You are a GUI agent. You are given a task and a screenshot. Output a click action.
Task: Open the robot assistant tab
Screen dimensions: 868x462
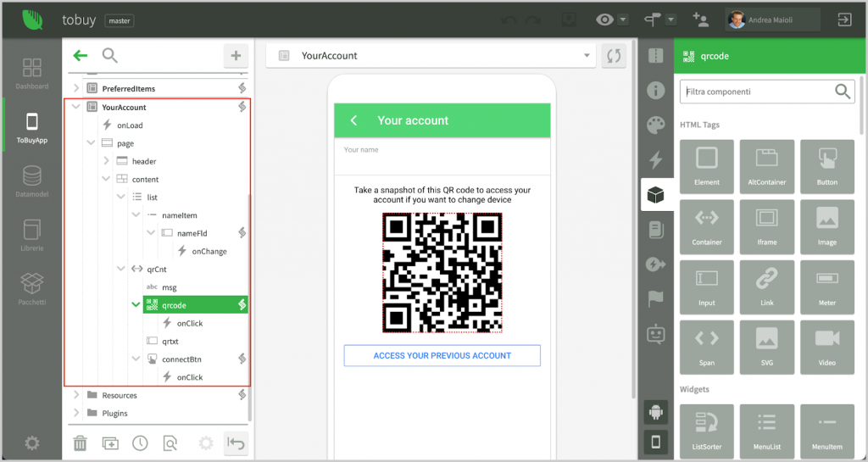point(656,334)
